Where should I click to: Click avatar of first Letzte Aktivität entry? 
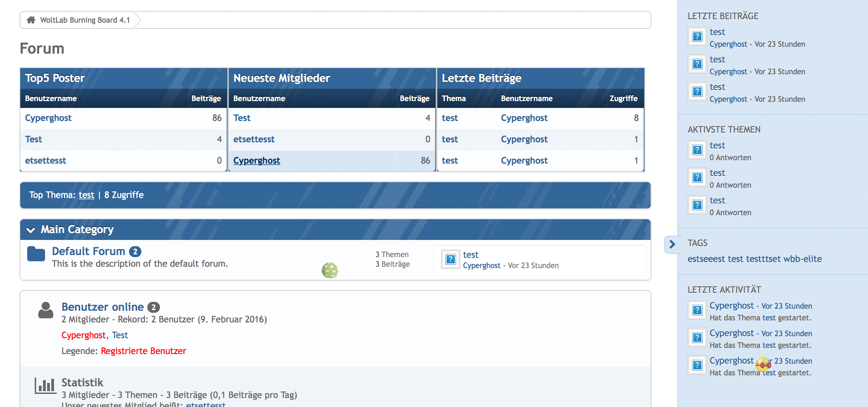coord(697,310)
